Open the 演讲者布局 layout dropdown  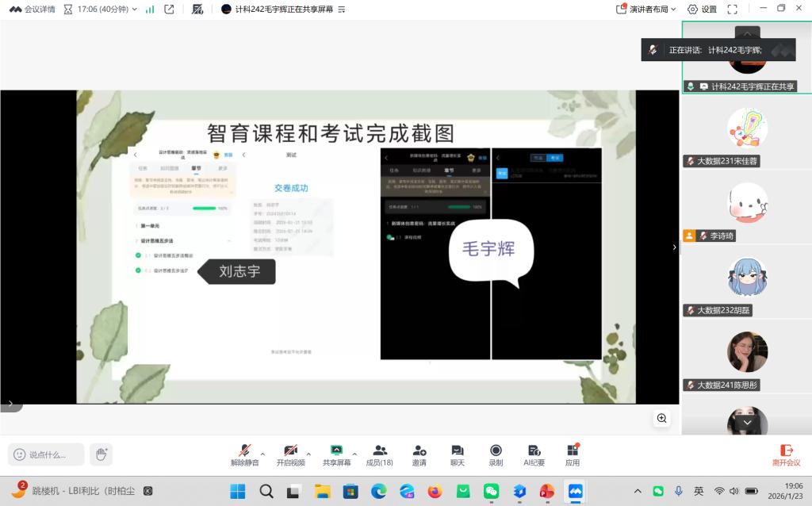646,10
